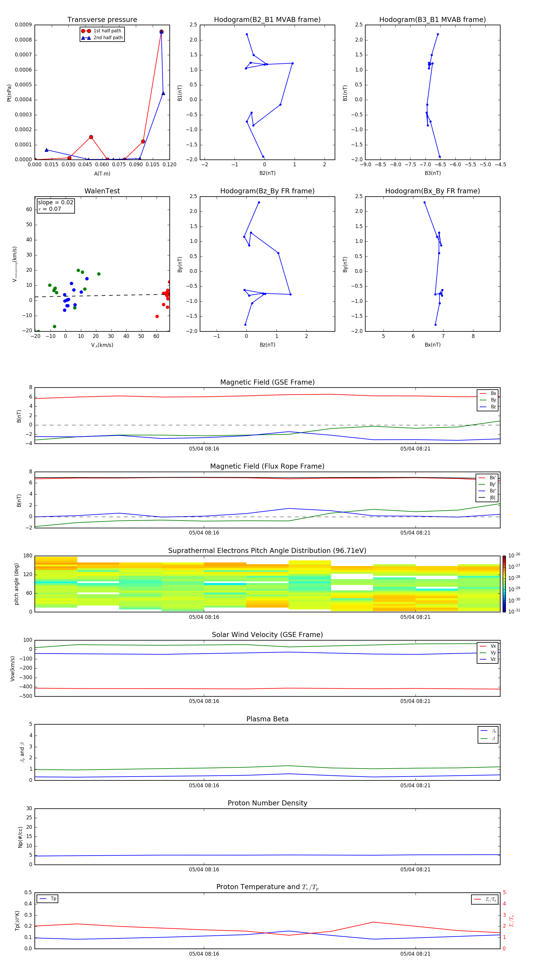This screenshot has width=535, height=980.
Task: Click the "Hodogram(Bx_By FR frame)" title
Action: 432,191
